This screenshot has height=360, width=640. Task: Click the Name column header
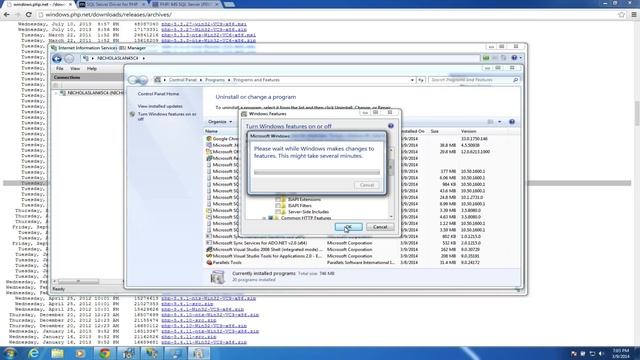[x=211, y=131]
